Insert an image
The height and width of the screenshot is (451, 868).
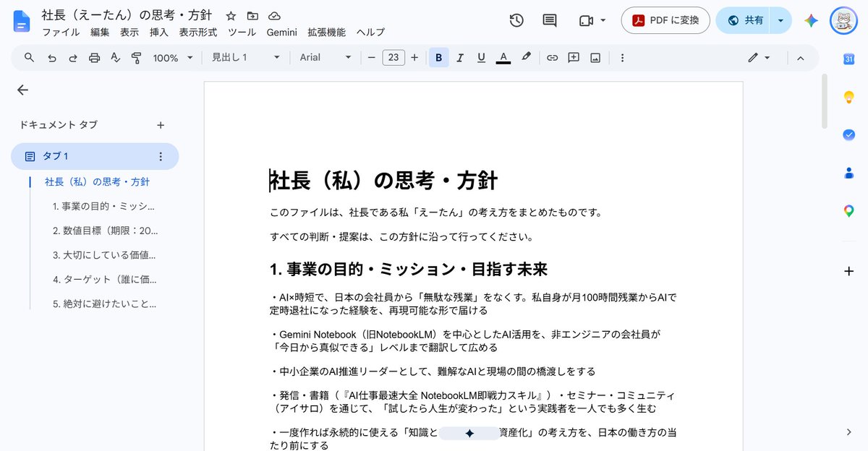[x=595, y=58]
